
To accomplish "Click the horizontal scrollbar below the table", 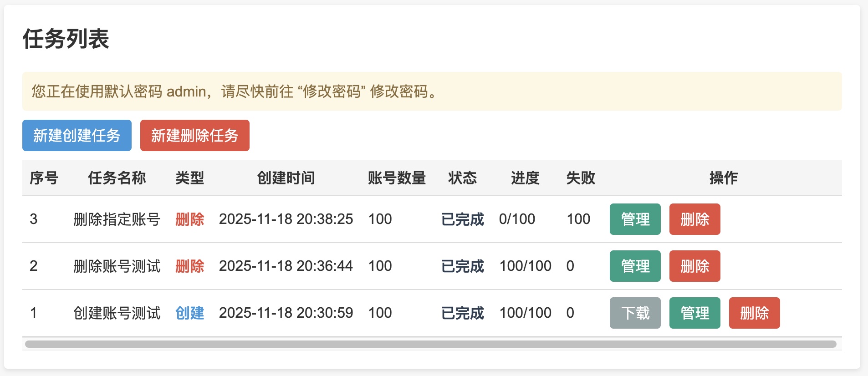I will (x=430, y=344).
